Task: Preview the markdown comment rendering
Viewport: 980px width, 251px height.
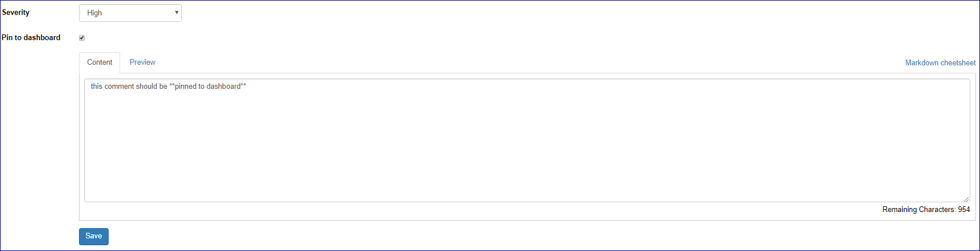Action: coord(142,62)
